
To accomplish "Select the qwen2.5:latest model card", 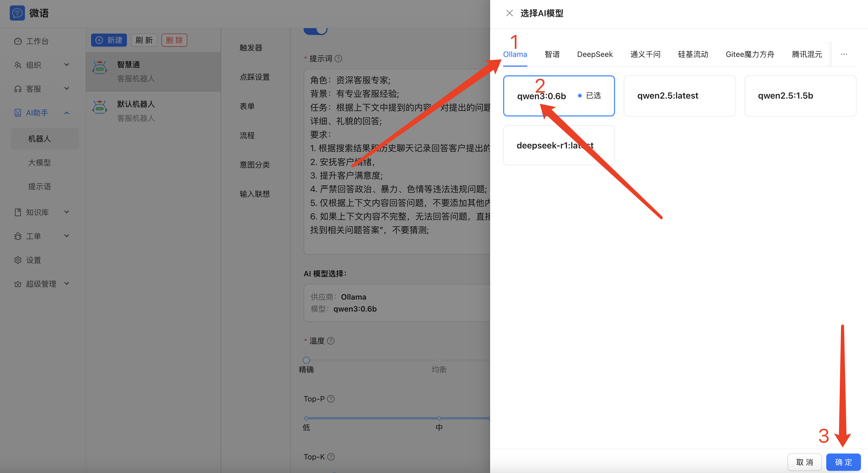I will tap(679, 96).
